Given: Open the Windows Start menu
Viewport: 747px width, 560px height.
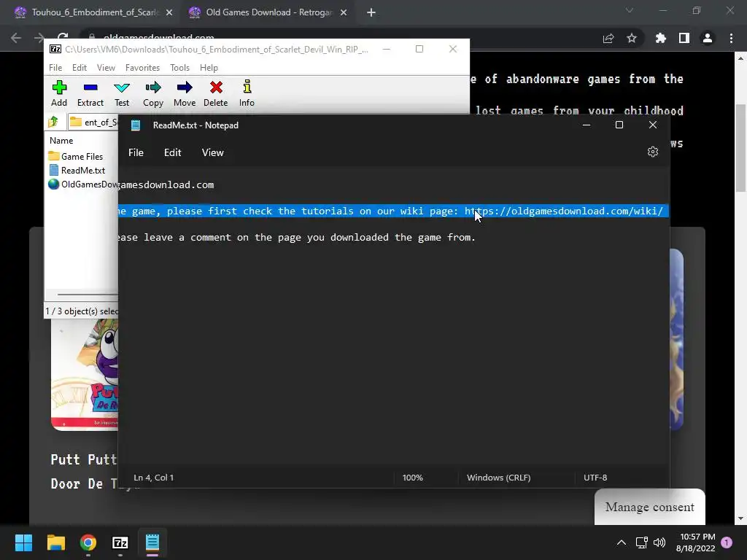Looking at the screenshot, I should (23, 542).
